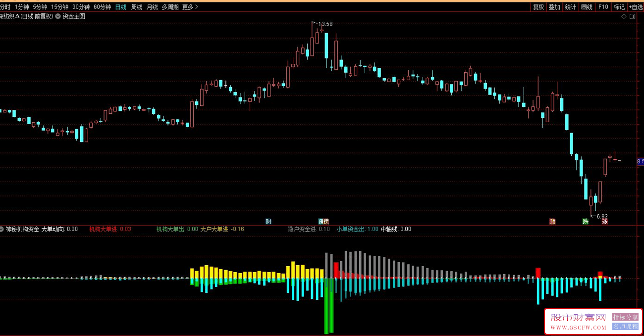Click the 指标分享 link
644x336 pixels.
point(625,317)
